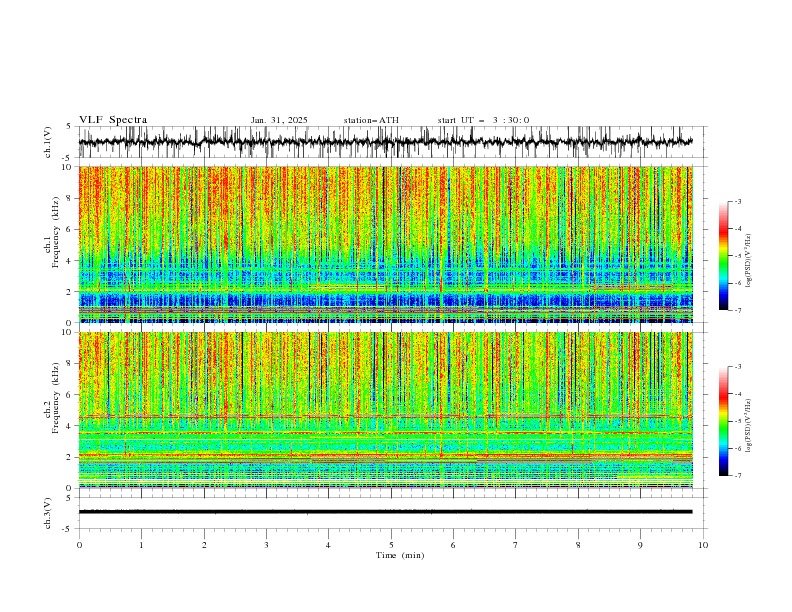Click inside the ch.1 spectrogram panel
This screenshot has width=792, height=612.
[385, 244]
